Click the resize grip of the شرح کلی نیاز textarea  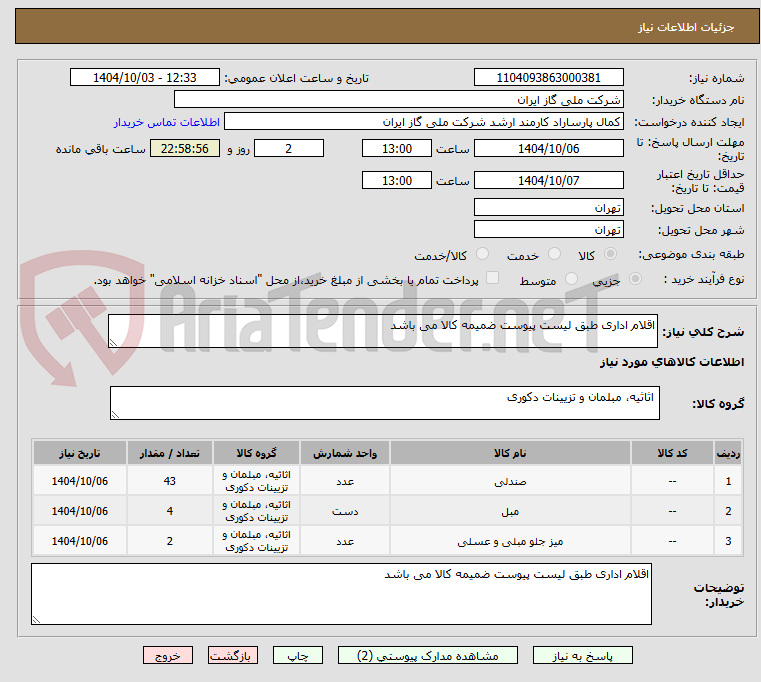(x=113, y=343)
